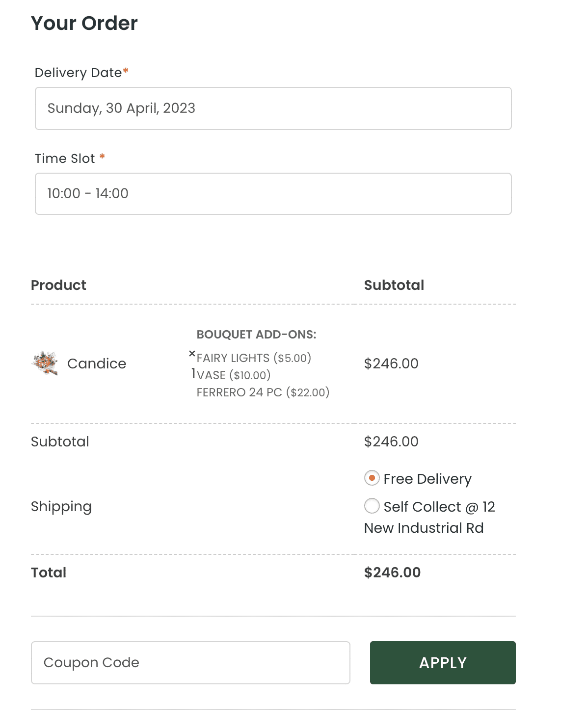The height and width of the screenshot is (728, 587).
Task: Click the Sunday, 30 April 2023 field
Action: point(273,108)
